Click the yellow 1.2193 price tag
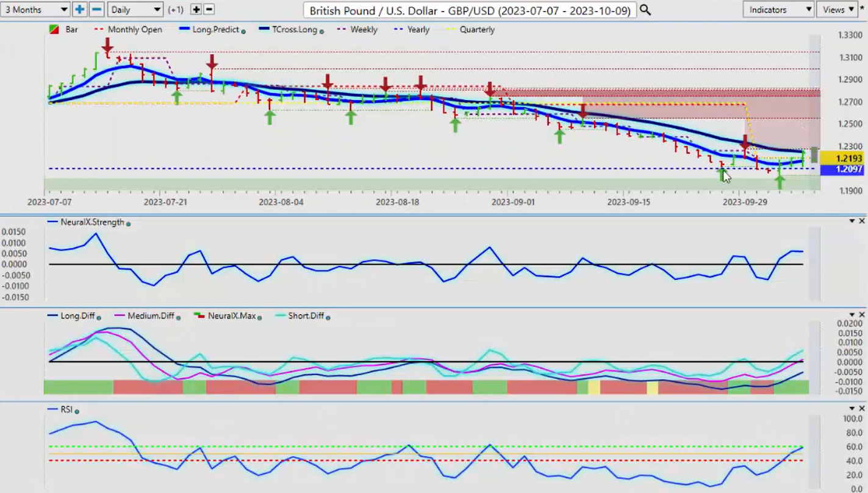868x493 pixels. pos(841,159)
